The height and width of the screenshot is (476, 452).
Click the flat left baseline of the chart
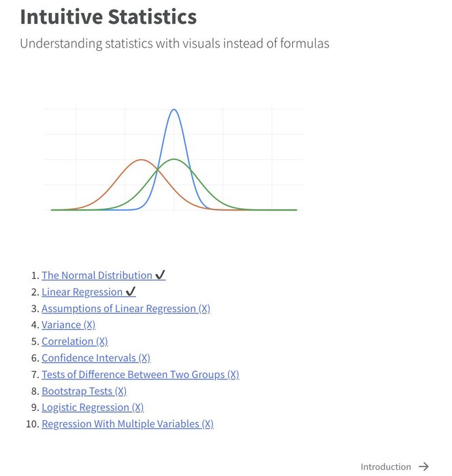(65, 209)
